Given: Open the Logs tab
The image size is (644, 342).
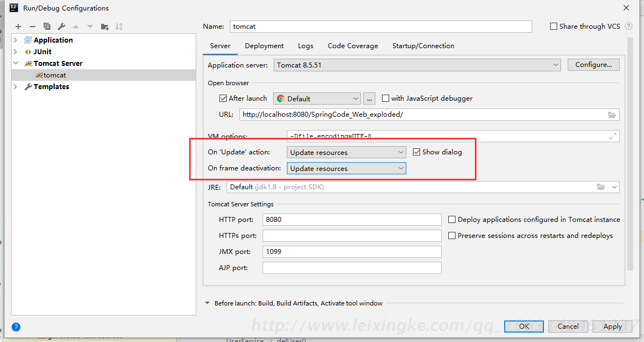Looking at the screenshot, I should [x=306, y=46].
